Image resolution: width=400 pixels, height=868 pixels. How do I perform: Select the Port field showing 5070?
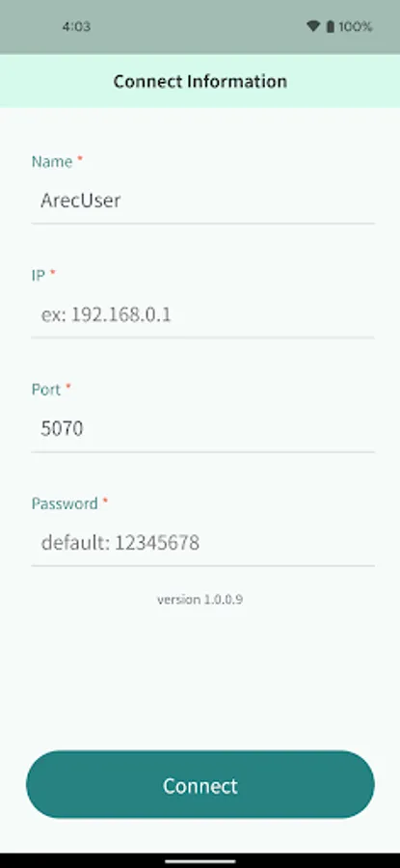(202, 429)
